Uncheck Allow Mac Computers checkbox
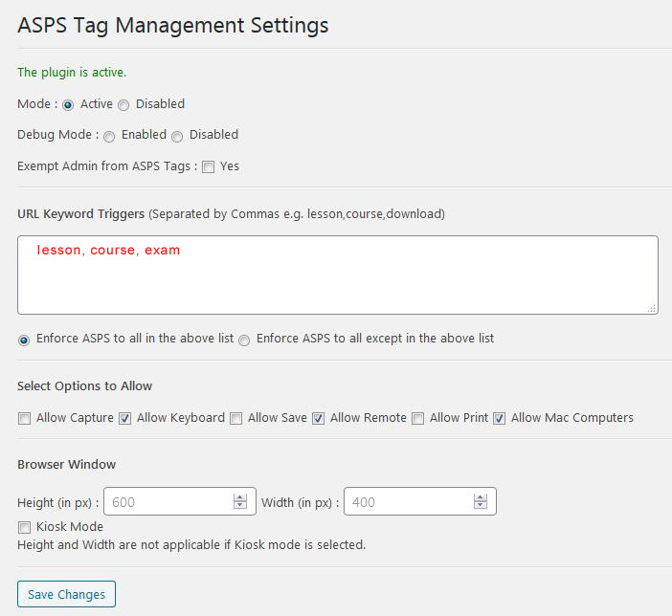Image resolution: width=672 pixels, height=616 pixels. tap(499, 418)
